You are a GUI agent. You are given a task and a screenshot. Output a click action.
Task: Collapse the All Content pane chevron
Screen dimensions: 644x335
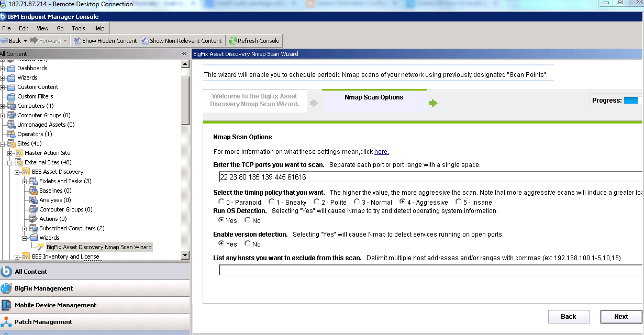[x=184, y=54]
